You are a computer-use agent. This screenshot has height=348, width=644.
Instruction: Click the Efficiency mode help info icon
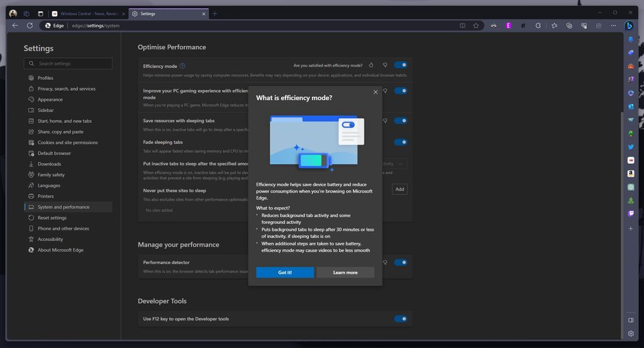point(182,65)
